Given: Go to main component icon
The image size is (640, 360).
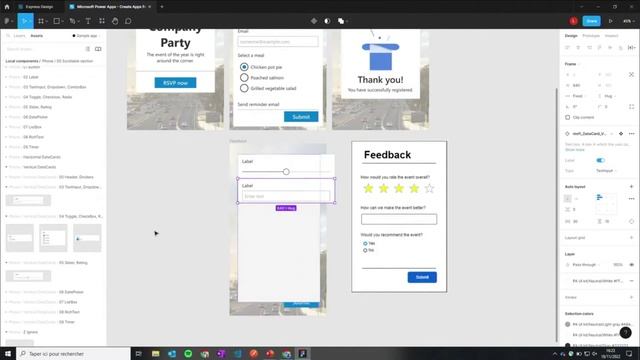Looking at the screenshot, I should click(621, 133).
